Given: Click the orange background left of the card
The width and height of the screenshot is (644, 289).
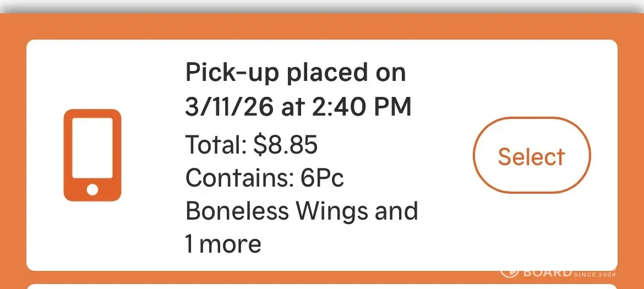Looking at the screenshot, I should (13, 154).
